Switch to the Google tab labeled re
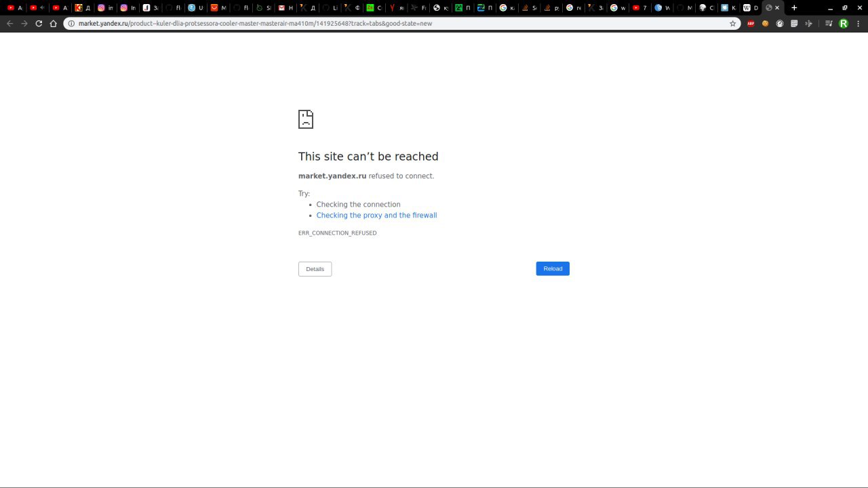The height and width of the screenshot is (488, 868). pyautogui.click(x=574, y=7)
